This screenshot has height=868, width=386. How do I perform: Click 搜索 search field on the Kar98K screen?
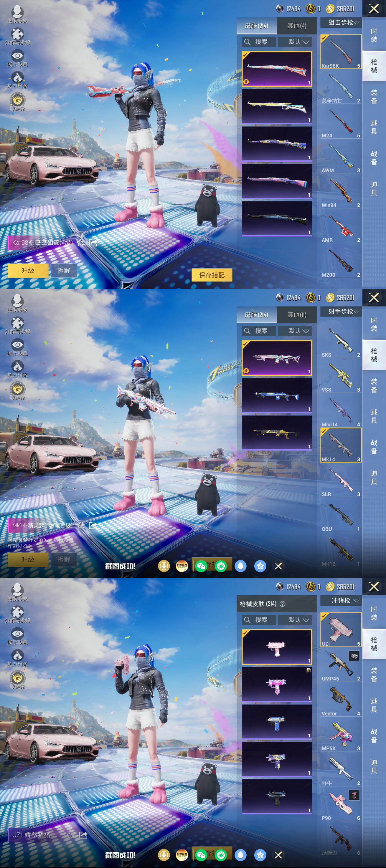[x=259, y=42]
